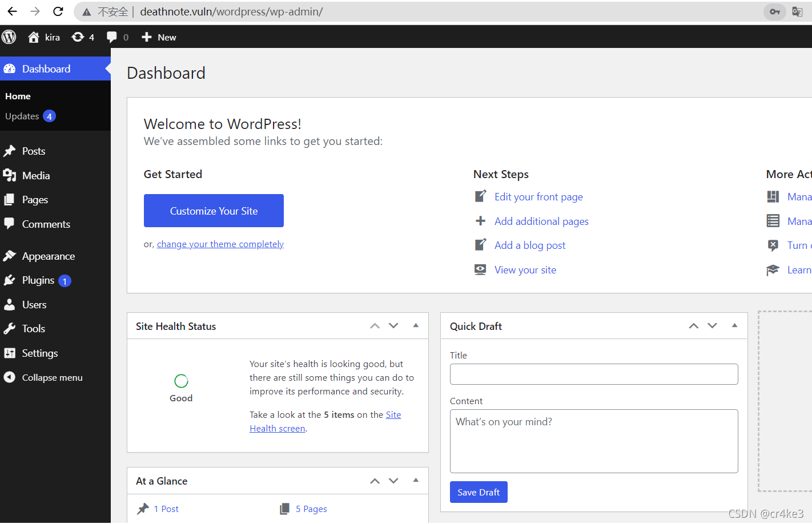This screenshot has height=524, width=812.
Task: Click Save Draft button
Action: click(479, 492)
